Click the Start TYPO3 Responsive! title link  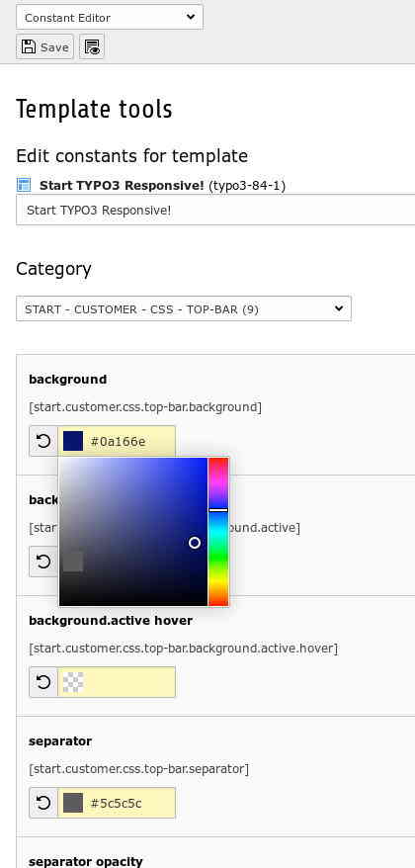[x=122, y=186]
